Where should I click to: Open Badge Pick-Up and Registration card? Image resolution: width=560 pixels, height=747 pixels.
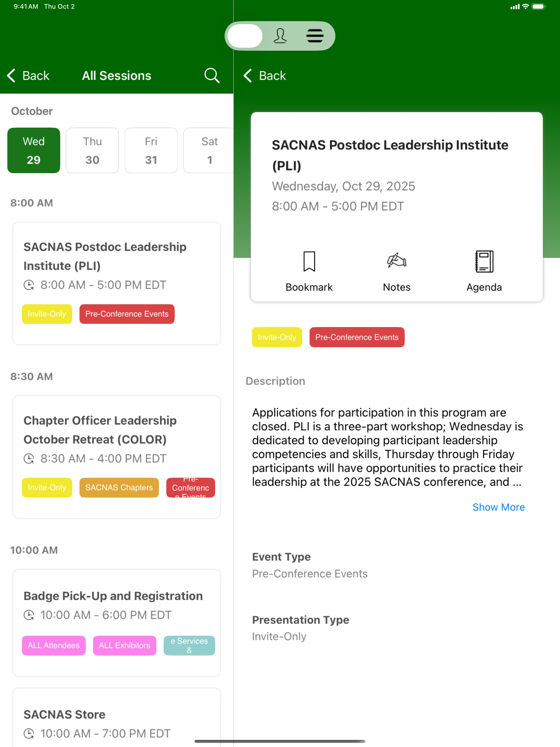click(116, 622)
